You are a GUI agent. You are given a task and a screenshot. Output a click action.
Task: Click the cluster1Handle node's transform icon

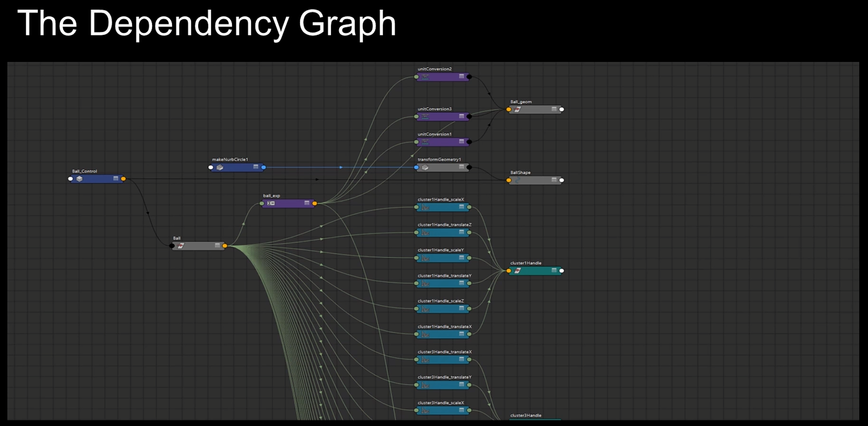[x=518, y=271]
